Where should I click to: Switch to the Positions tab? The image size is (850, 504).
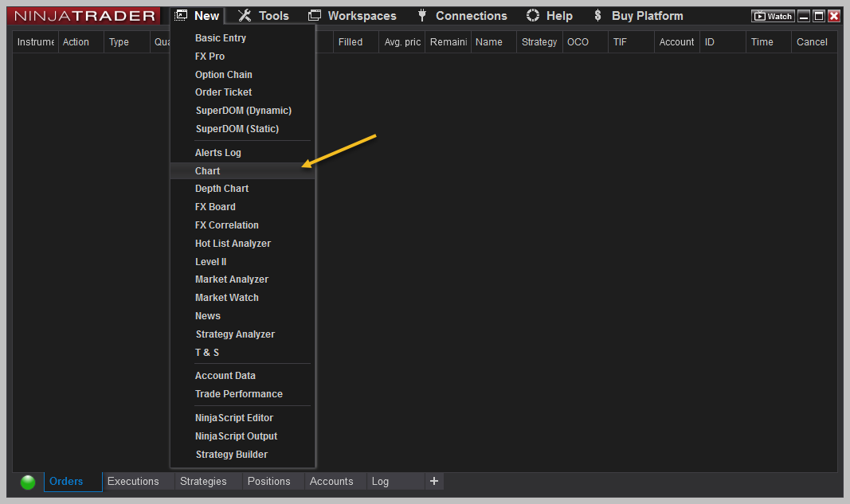(268, 482)
